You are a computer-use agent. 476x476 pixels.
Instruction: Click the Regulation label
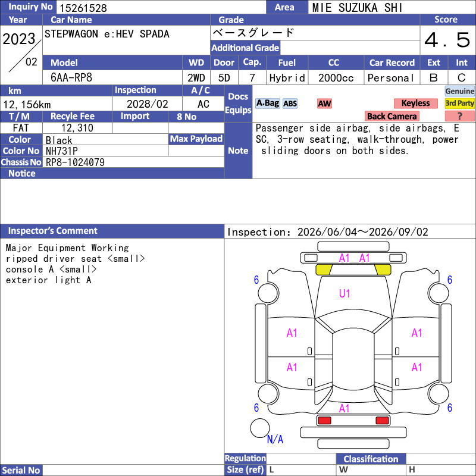point(245,458)
